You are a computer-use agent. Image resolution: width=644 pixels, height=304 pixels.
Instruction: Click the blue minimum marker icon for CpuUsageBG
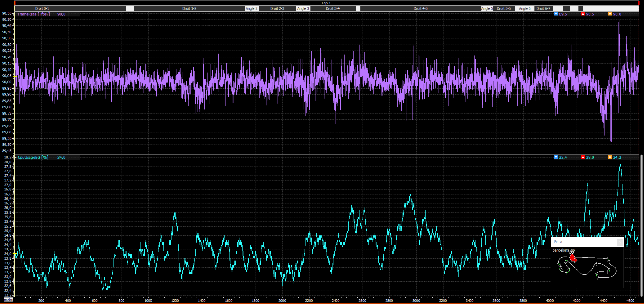(556, 157)
